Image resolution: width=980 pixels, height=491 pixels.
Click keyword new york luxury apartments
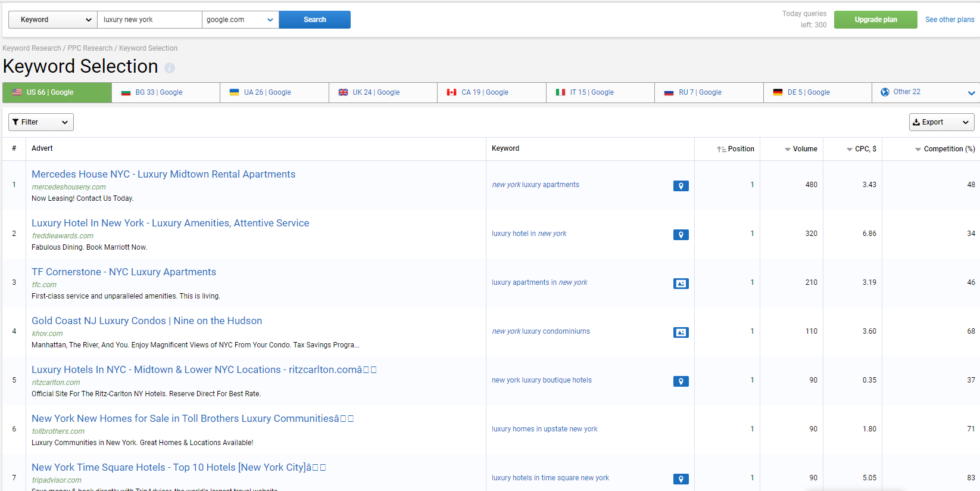[535, 185]
